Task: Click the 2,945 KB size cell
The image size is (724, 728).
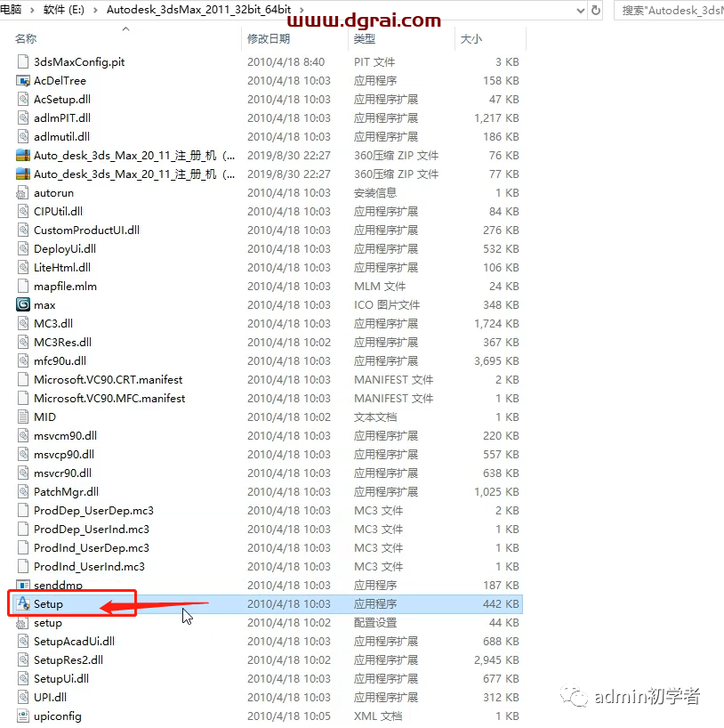Action: [496, 659]
